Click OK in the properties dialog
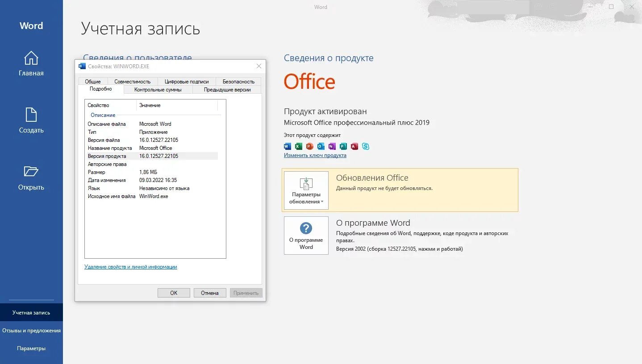The height and width of the screenshot is (364, 642). tap(174, 293)
